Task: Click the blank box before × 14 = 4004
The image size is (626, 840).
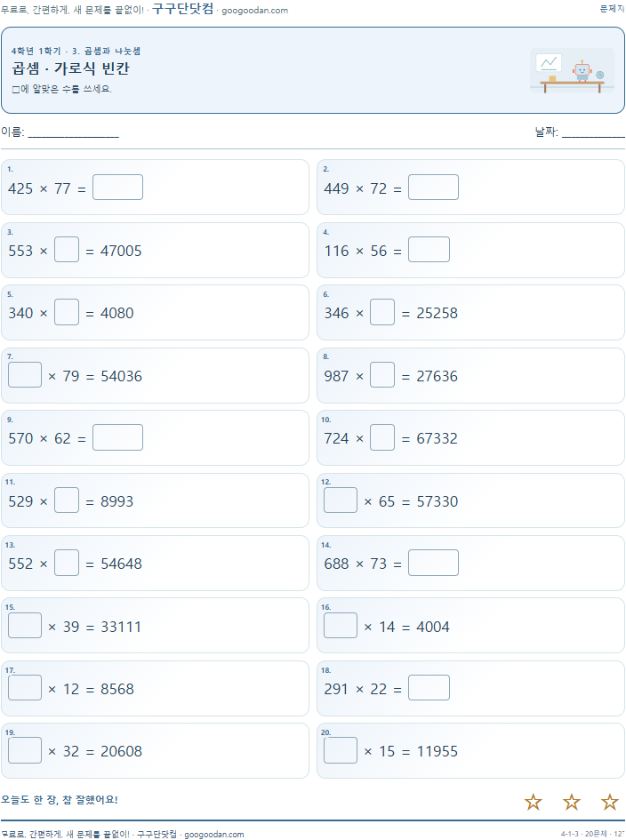Action: [x=341, y=625]
